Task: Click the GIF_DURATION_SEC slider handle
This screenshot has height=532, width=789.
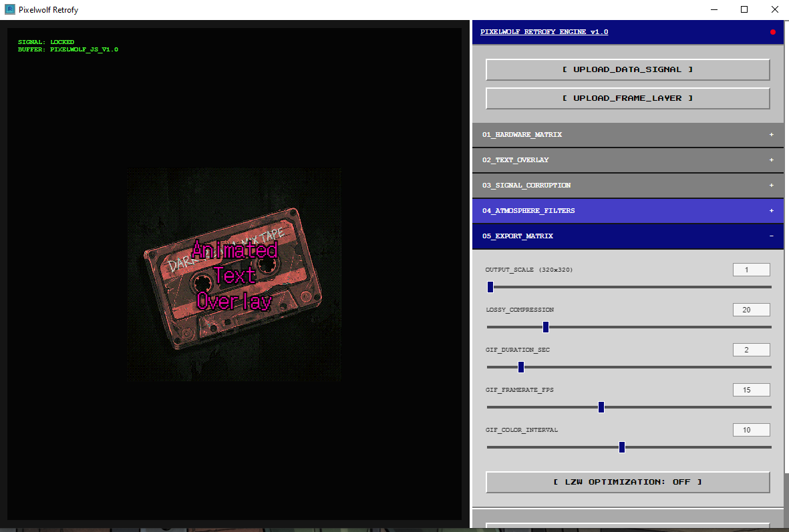Action: pos(521,367)
